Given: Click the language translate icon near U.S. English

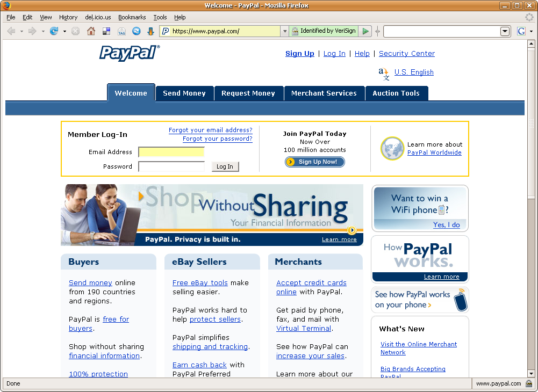Looking at the screenshot, I should 384,74.
